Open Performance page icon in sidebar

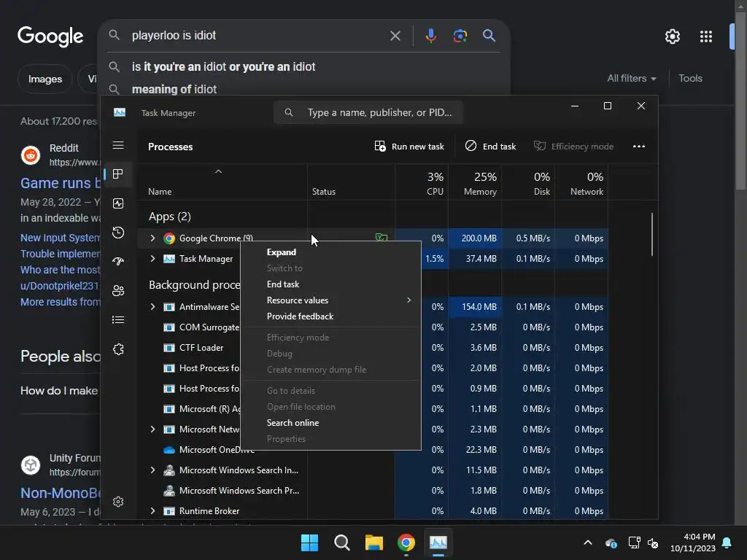[x=118, y=203]
